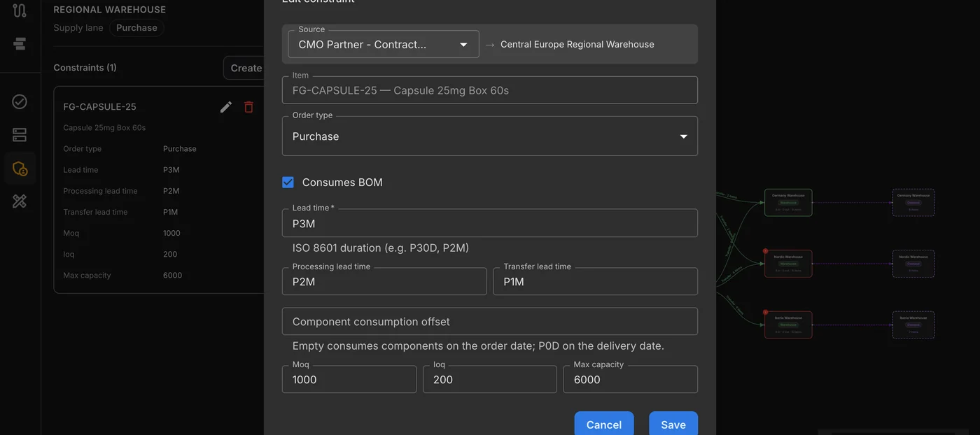Open the shield constraints sidebar icon
The image size is (980, 435).
click(20, 169)
